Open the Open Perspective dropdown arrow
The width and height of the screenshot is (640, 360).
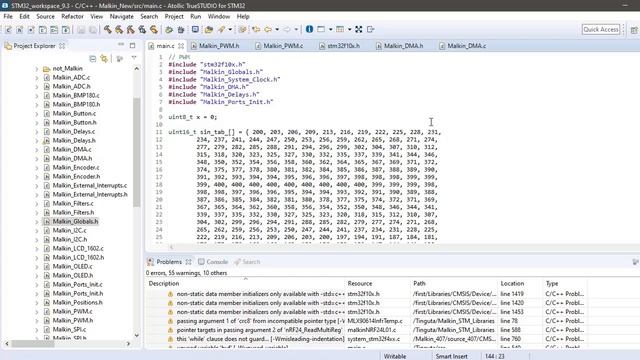pyautogui.click(x=330, y=29)
